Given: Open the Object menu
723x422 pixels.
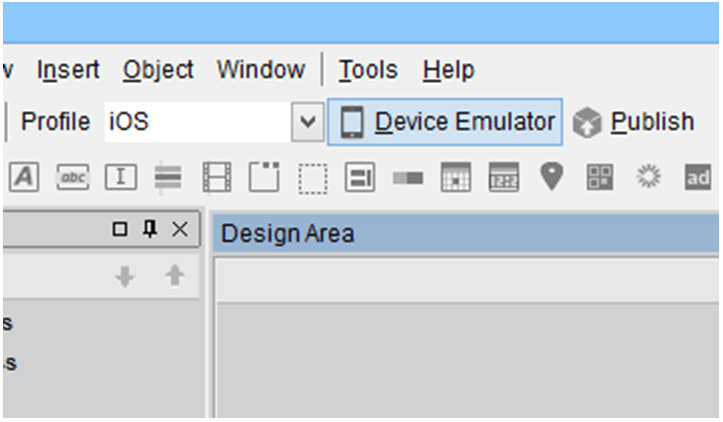Looking at the screenshot, I should (x=158, y=71).
